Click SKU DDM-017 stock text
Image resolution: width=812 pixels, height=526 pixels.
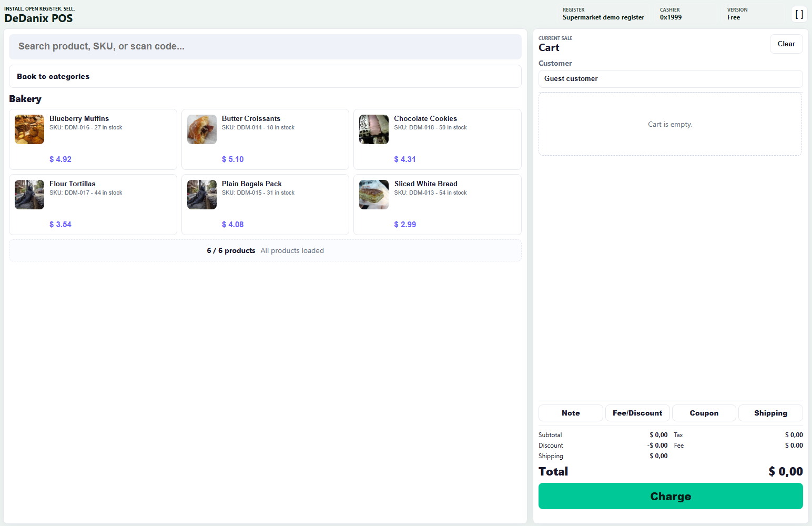pyautogui.click(x=86, y=193)
